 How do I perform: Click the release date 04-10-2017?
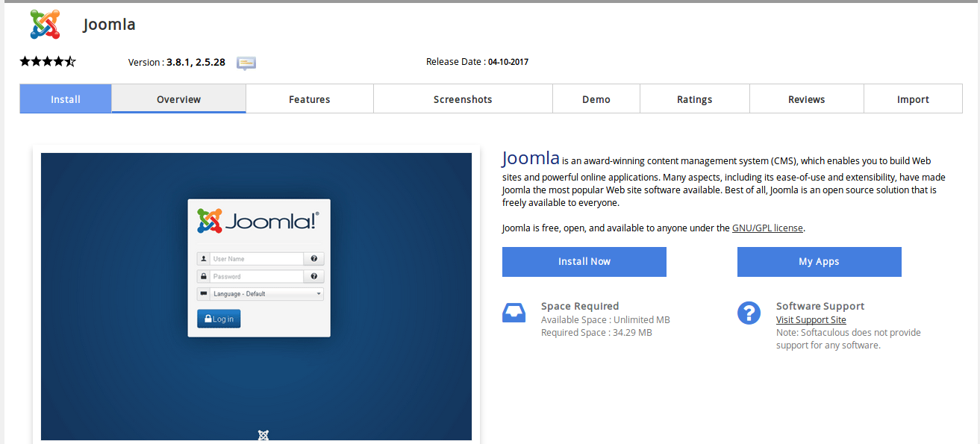click(508, 62)
